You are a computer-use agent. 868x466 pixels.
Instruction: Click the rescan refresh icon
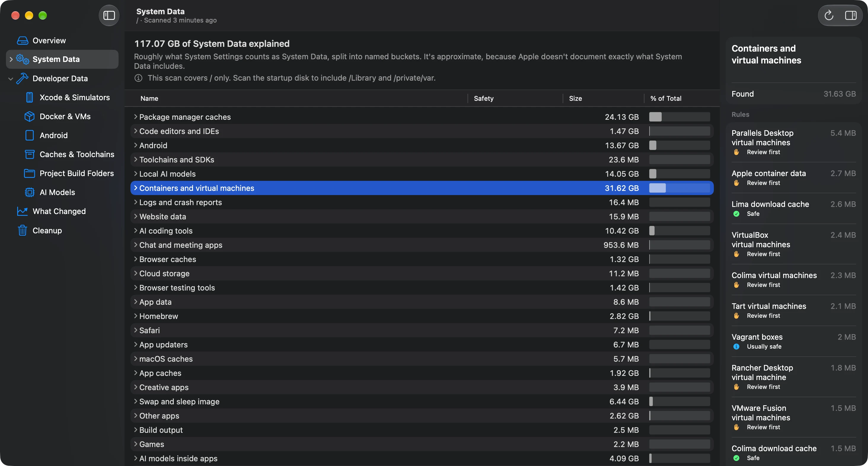point(829,15)
